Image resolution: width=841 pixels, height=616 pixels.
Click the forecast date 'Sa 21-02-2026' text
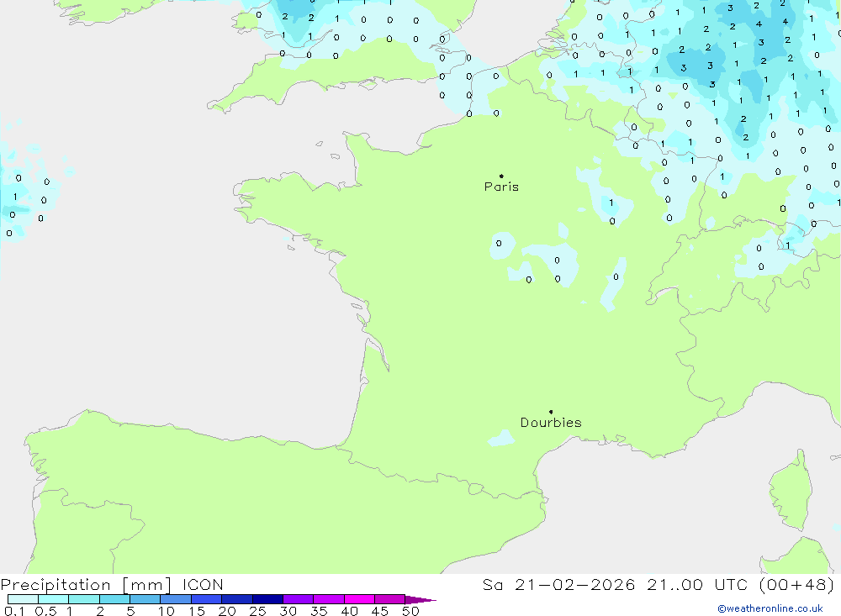558,585
